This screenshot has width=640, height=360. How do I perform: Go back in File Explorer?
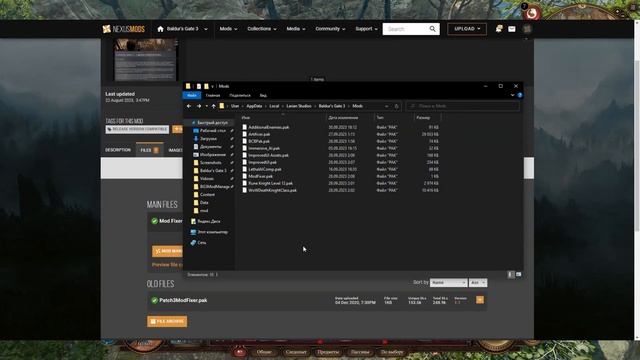coord(189,106)
